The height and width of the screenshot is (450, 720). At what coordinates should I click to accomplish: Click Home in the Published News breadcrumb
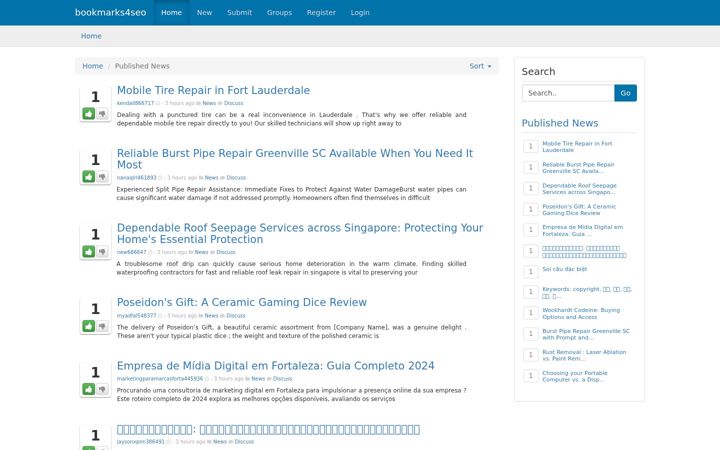(x=92, y=66)
